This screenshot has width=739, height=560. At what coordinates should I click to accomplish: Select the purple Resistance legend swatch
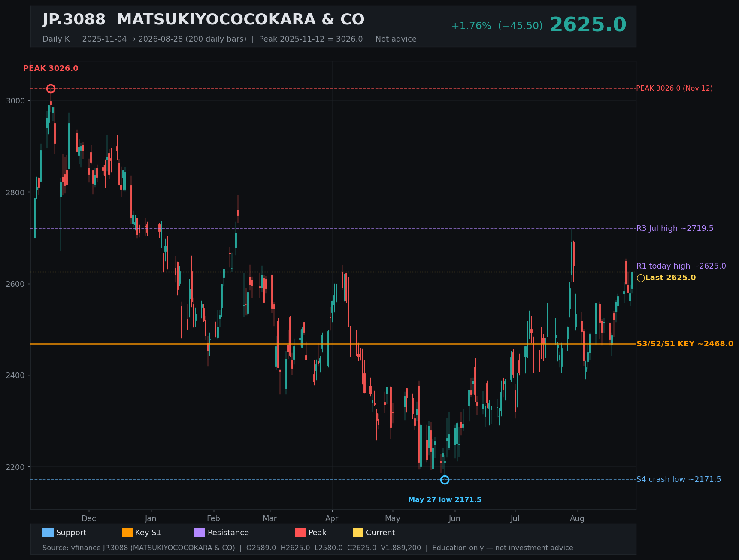pos(200,533)
